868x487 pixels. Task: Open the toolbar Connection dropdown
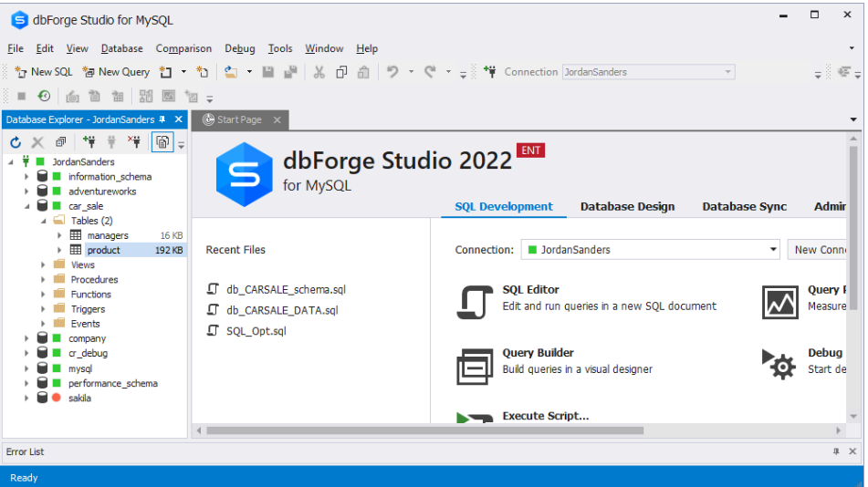pyautogui.click(x=727, y=72)
